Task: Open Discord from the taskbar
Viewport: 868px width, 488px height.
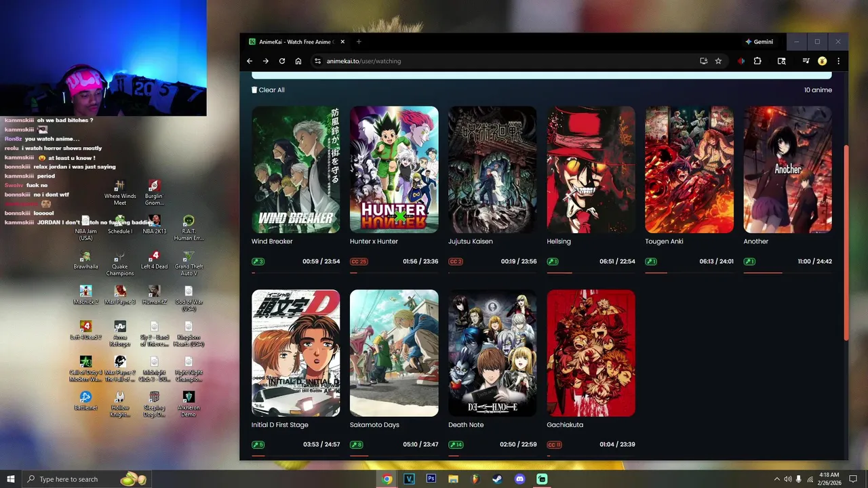Action: [519, 479]
